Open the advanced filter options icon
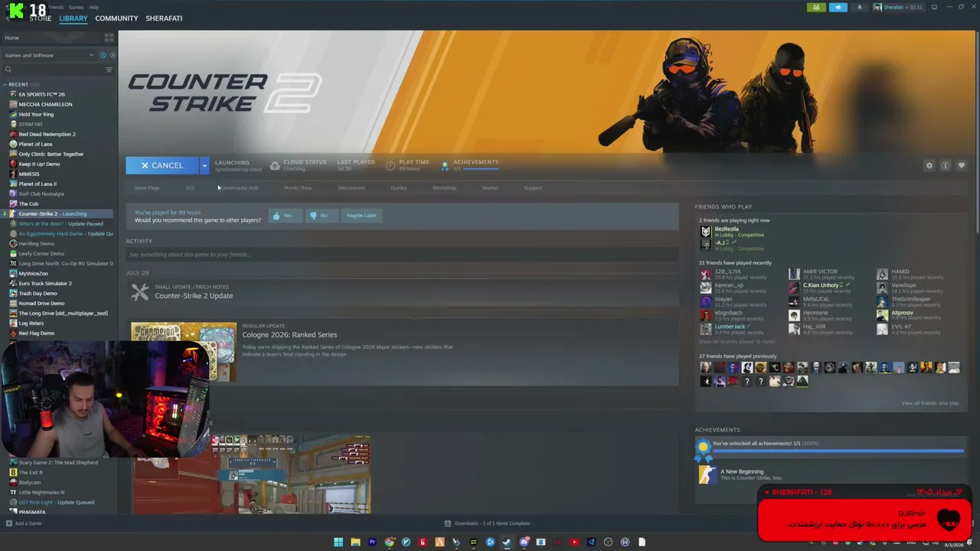The width and height of the screenshot is (980, 551). [x=109, y=70]
